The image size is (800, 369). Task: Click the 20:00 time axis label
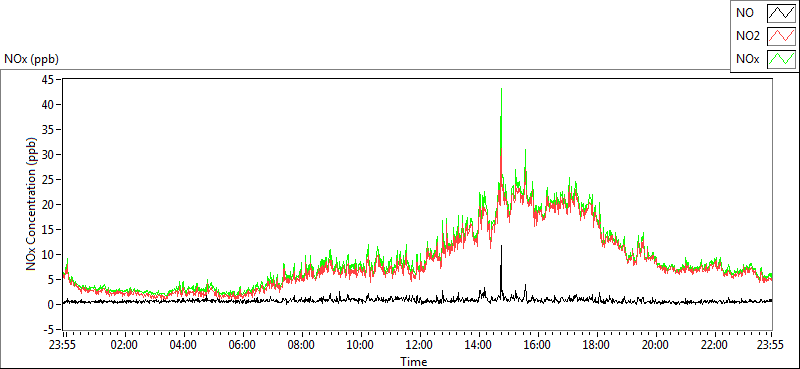655,345
